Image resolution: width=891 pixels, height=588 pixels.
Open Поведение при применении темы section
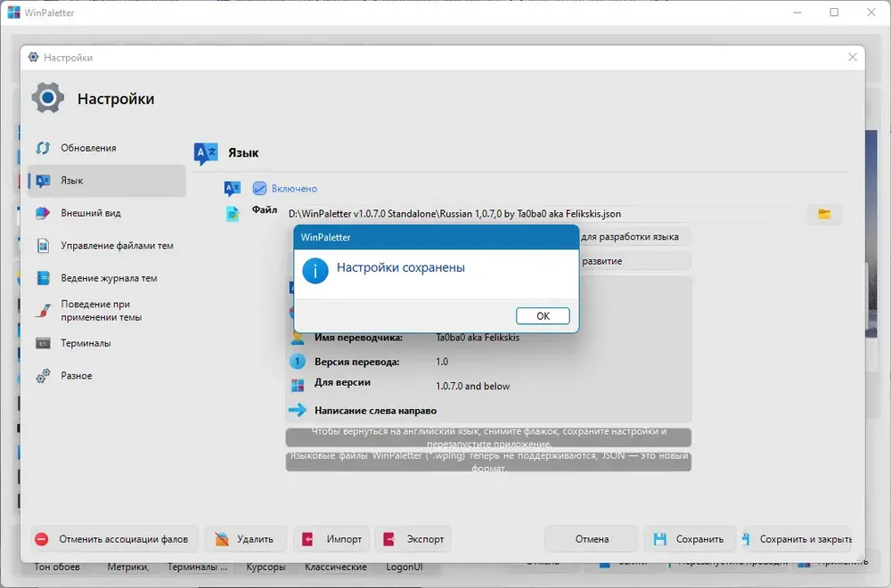click(x=107, y=311)
